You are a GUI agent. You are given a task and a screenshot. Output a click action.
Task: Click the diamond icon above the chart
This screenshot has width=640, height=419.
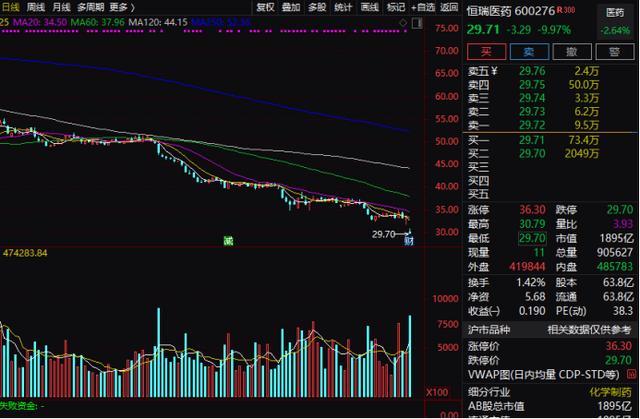[x=403, y=23]
